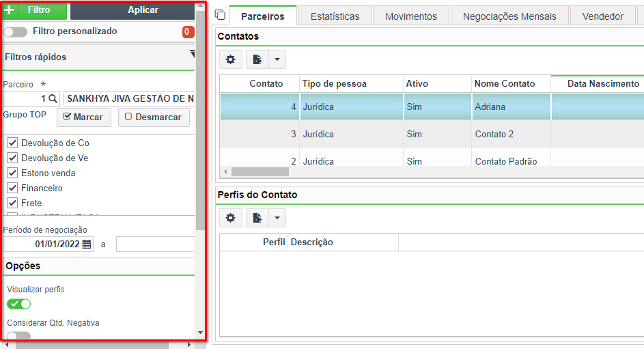Sort by Data Nascimento column header

(x=598, y=84)
